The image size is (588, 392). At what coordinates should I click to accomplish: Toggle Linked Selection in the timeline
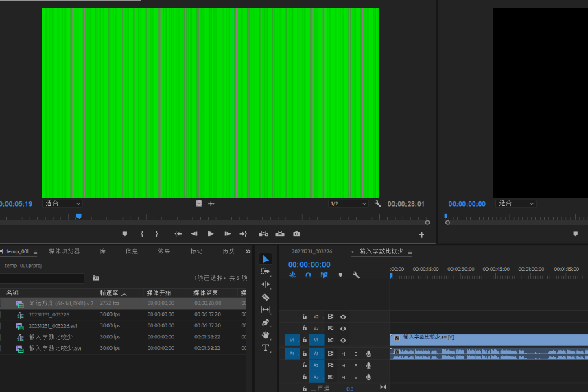point(325,275)
